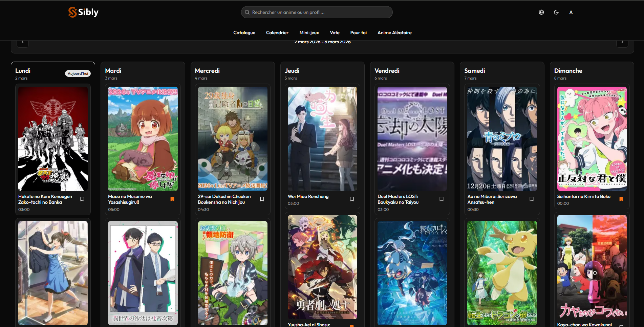Image resolution: width=644 pixels, height=327 pixels.
Task: Open the language globe icon
Action: [x=541, y=12]
